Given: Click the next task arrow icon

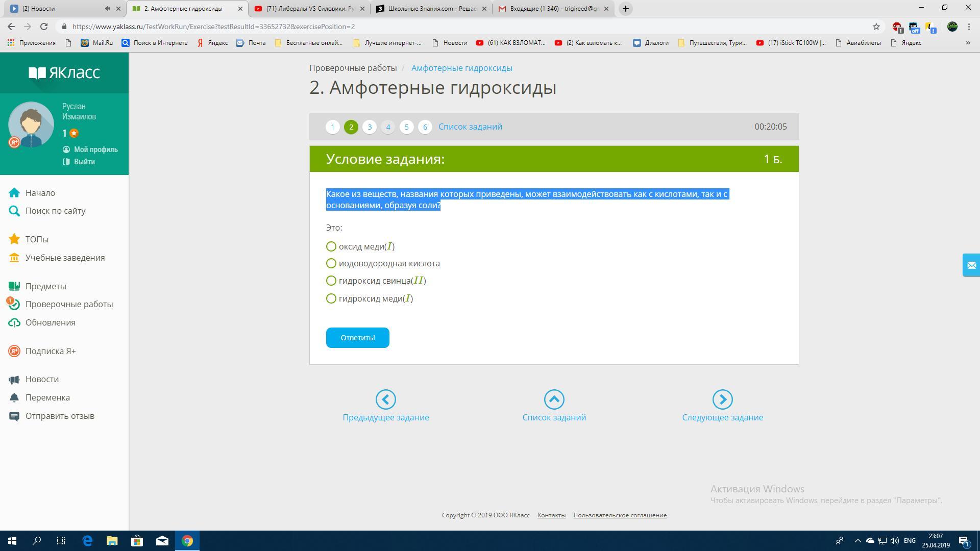Looking at the screenshot, I should coord(722,399).
